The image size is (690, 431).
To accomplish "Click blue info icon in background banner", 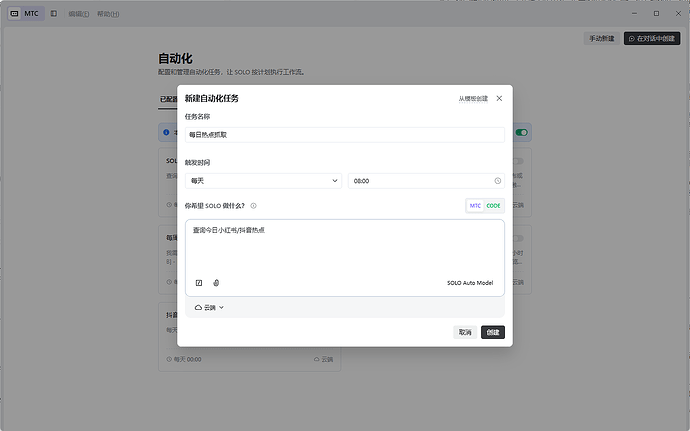I will point(166,132).
